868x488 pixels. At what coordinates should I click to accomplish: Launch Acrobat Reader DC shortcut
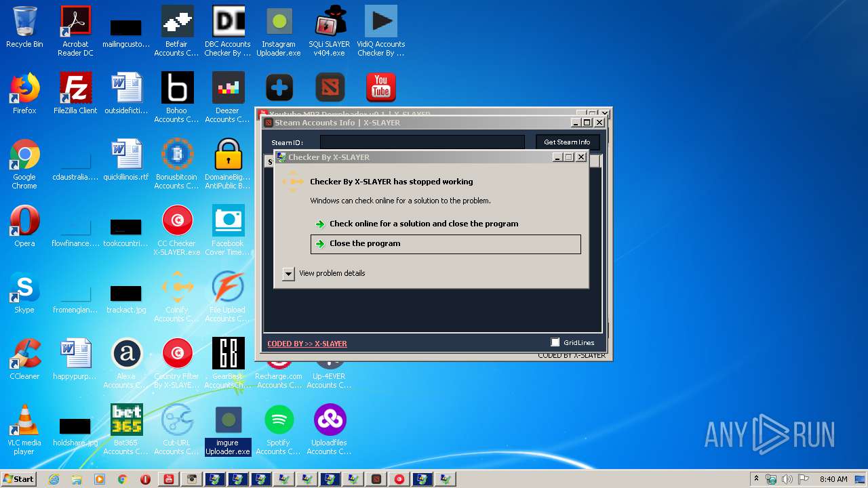[x=75, y=31]
